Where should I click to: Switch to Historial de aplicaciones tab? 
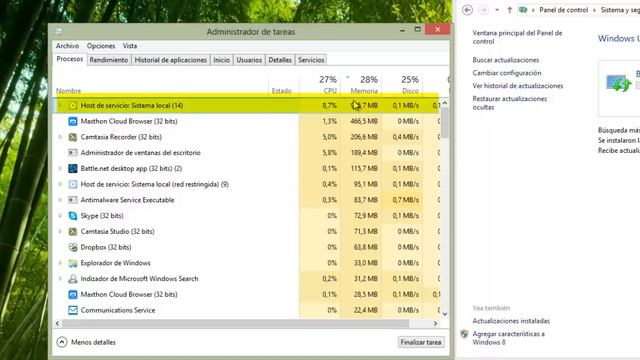point(171,60)
